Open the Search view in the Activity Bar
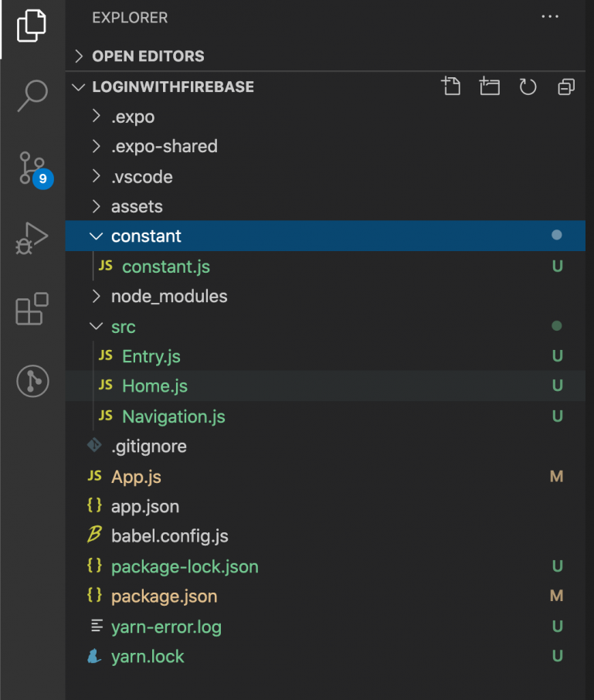 tap(32, 94)
